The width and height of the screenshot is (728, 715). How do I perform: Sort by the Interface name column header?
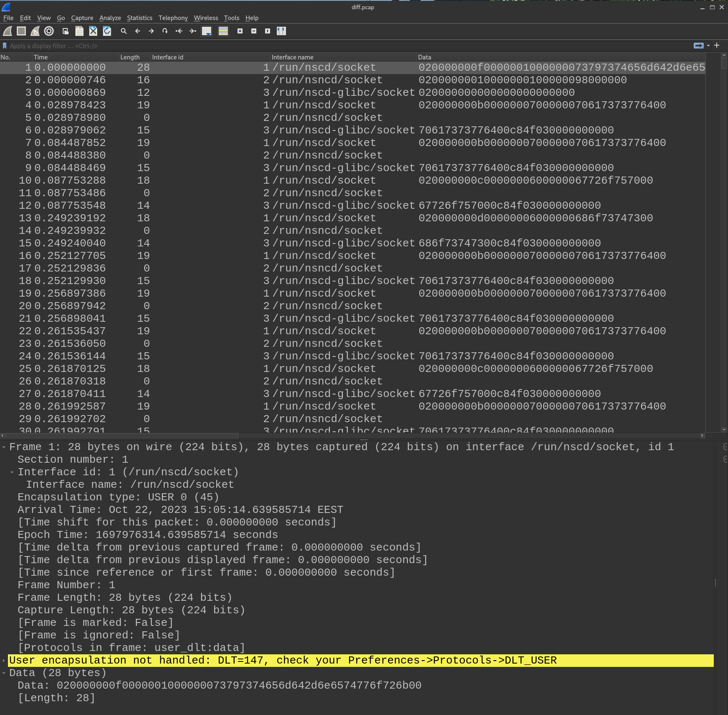click(344, 57)
